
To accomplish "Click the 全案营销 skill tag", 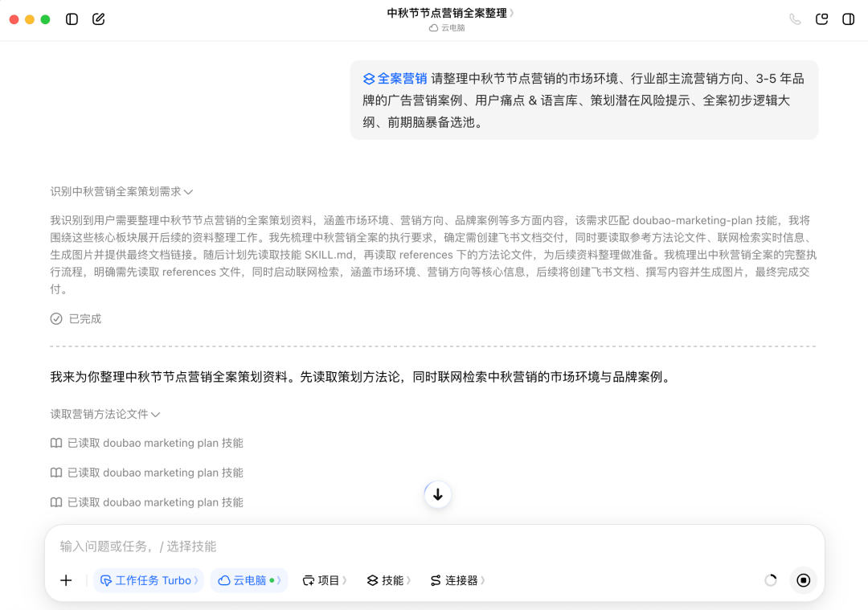I will click(395, 79).
